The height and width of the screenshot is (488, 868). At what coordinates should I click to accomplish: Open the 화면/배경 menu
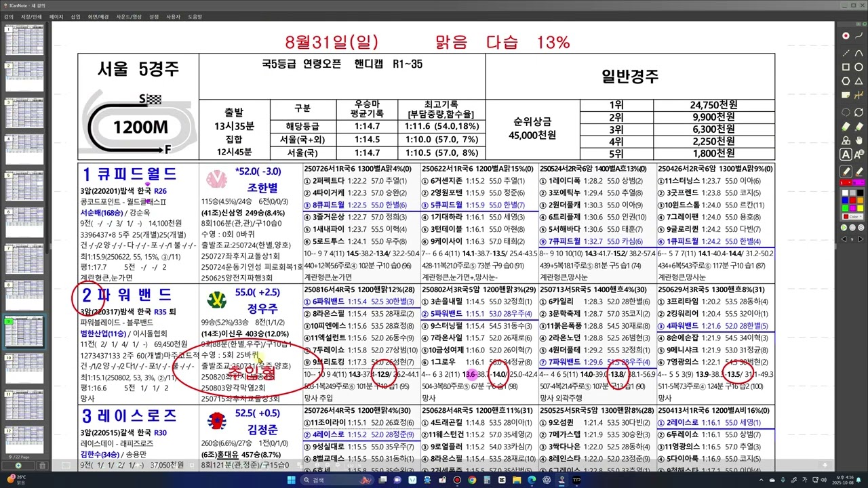(98, 16)
